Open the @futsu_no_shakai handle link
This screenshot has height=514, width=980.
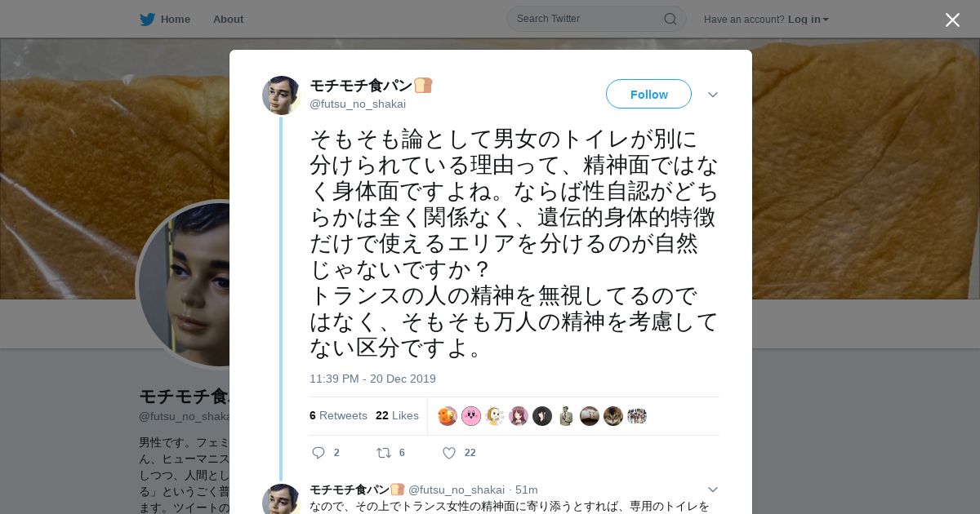tap(358, 104)
